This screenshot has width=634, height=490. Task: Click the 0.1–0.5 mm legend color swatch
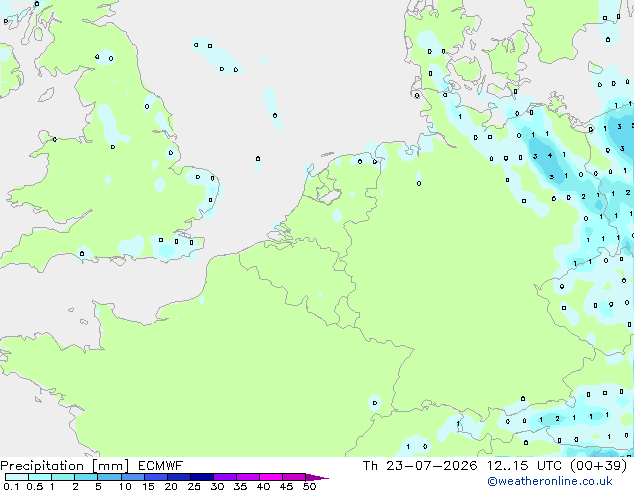(x=17, y=477)
